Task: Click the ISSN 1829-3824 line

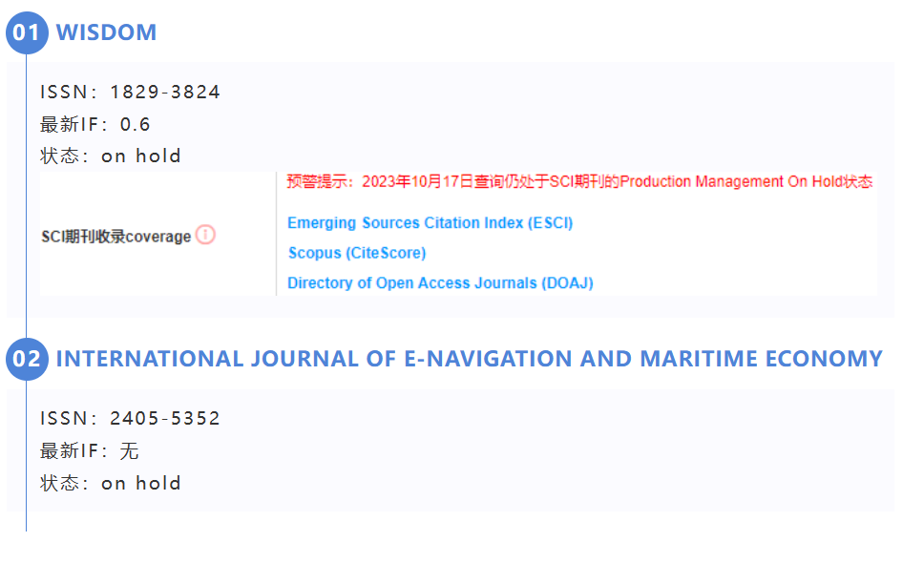Action: [x=130, y=93]
